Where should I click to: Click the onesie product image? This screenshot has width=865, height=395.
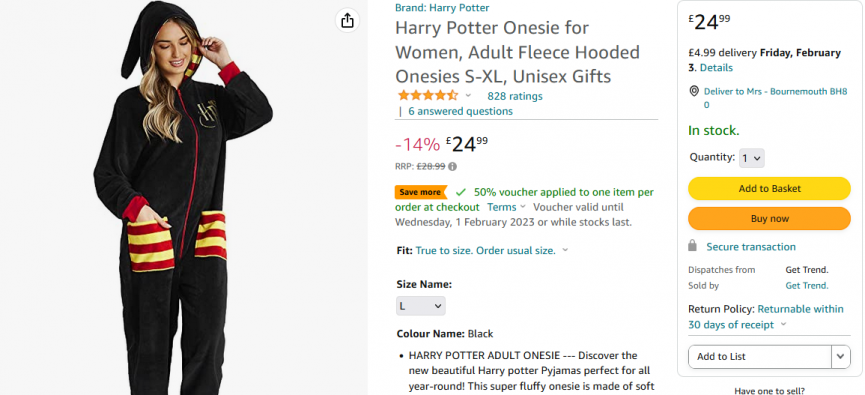pyautogui.click(x=183, y=198)
